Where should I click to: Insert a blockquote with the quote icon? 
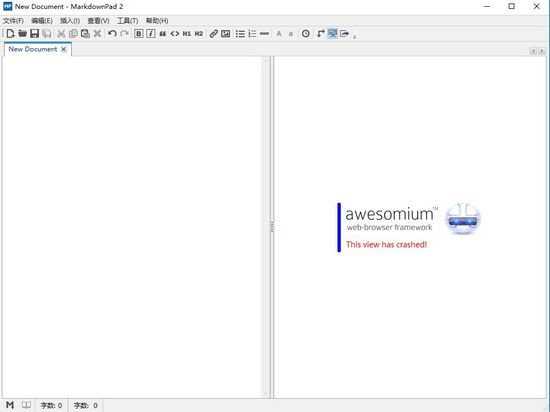tap(163, 34)
